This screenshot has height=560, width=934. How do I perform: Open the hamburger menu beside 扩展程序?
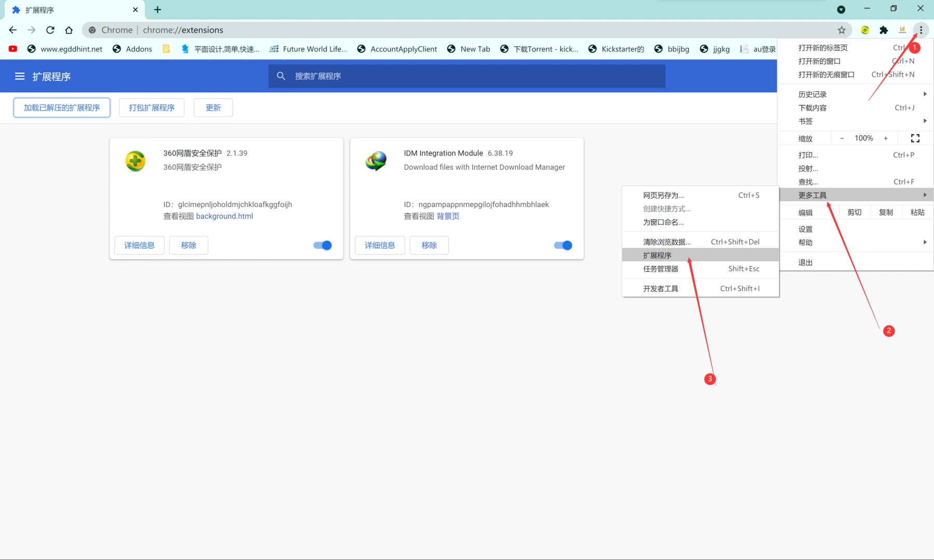[x=20, y=76]
